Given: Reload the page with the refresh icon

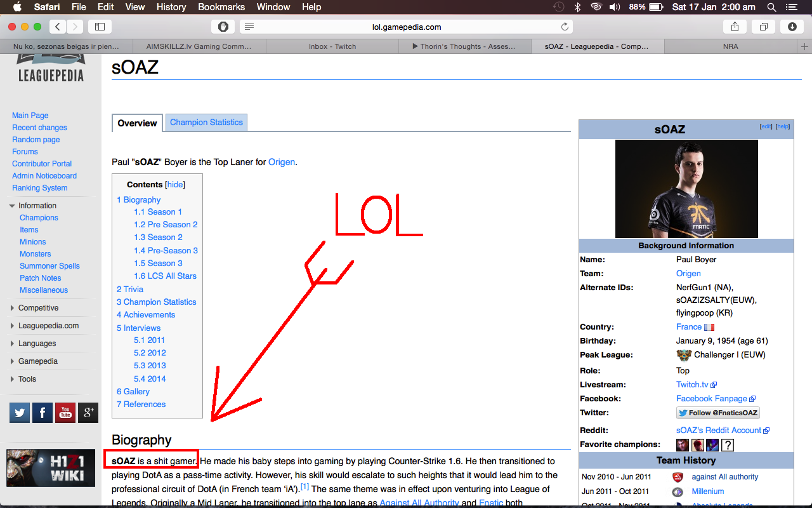Looking at the screenshot, I should pos(565,27).
